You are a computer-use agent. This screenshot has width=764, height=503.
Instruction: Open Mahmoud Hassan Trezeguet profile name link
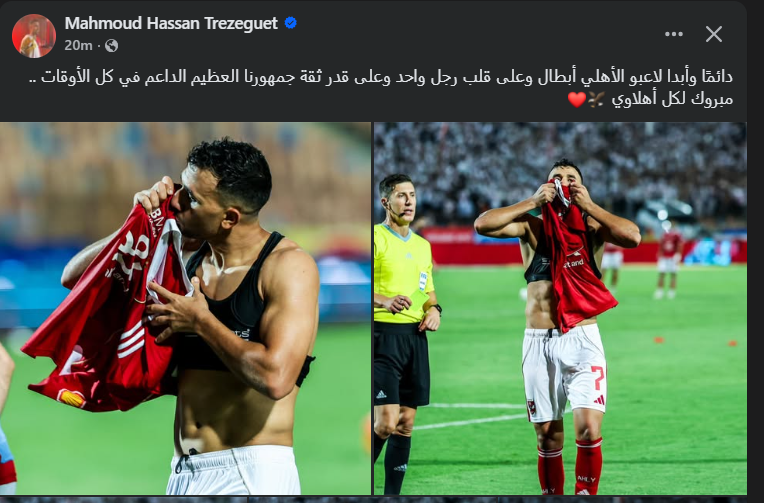coord(171,23)
